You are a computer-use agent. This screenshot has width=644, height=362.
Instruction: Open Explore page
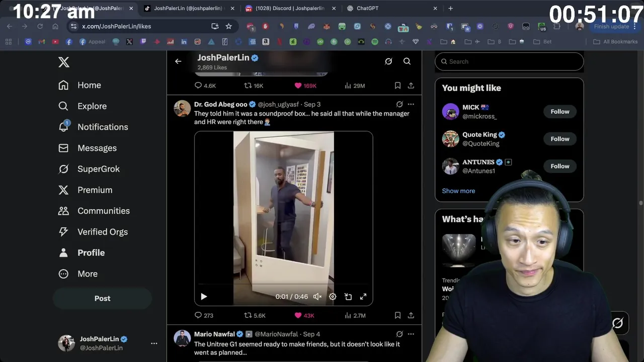[x=83, y=106]
